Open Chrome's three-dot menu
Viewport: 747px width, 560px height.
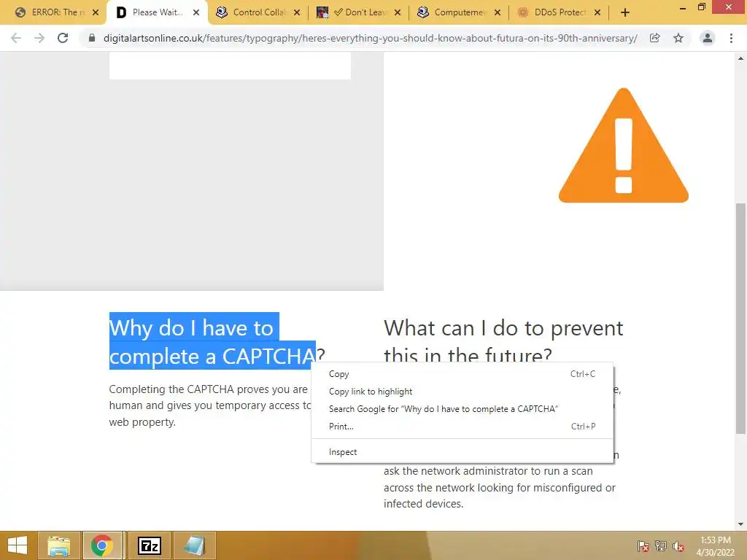(x=731, y=38)
